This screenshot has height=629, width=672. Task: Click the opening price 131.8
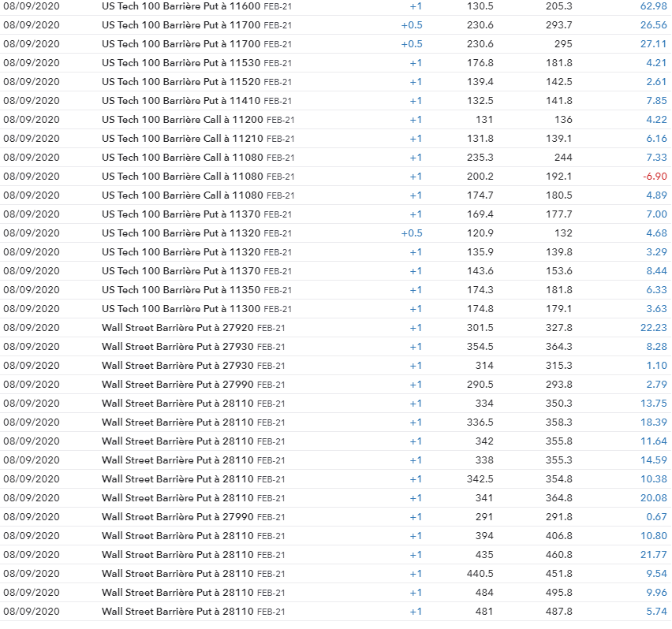480,138
